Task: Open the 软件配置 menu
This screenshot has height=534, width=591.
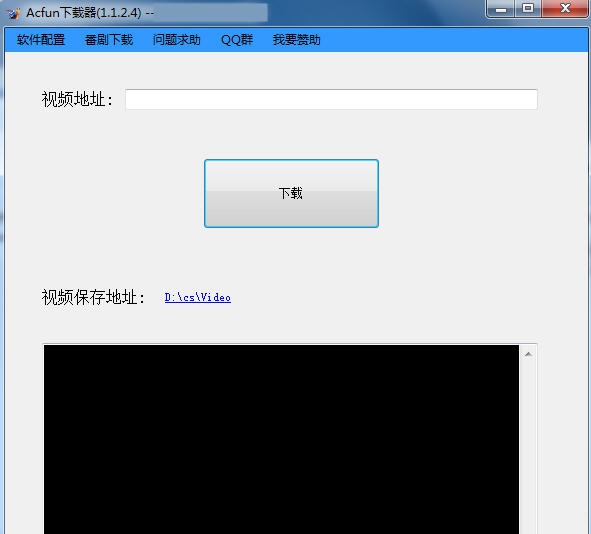Action: pyautogui.click(x=41, y=40)
